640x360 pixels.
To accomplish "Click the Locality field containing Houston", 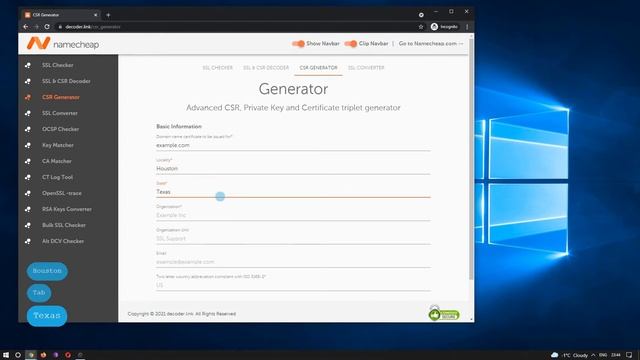I will coord(293,169).
